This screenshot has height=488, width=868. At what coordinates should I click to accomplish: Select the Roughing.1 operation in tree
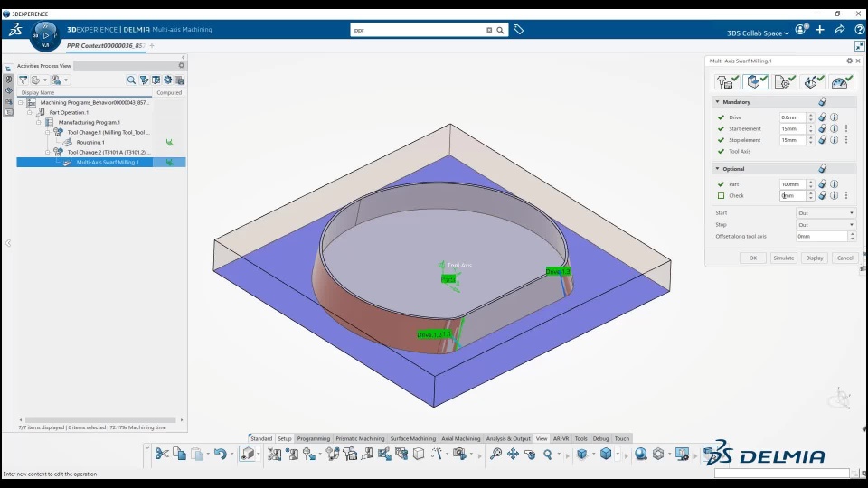[x=90, y=142]
